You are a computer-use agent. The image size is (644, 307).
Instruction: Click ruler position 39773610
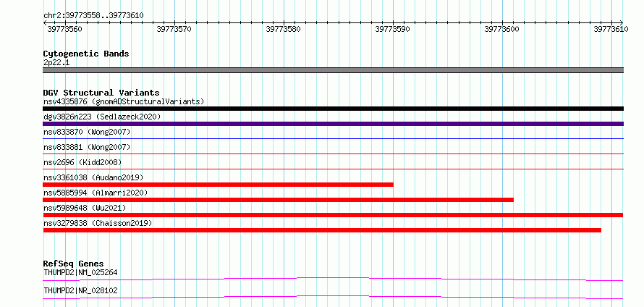point(611,29)
